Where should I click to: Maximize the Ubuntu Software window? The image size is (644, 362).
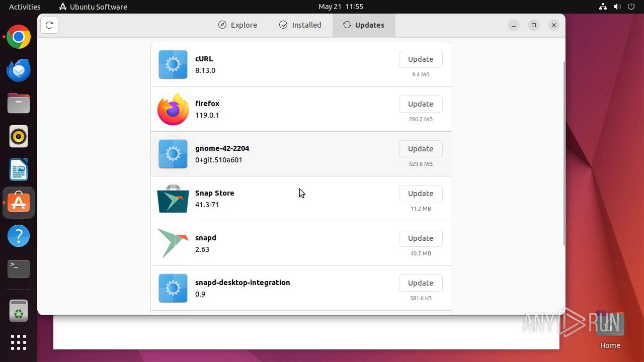pos(534,25)
